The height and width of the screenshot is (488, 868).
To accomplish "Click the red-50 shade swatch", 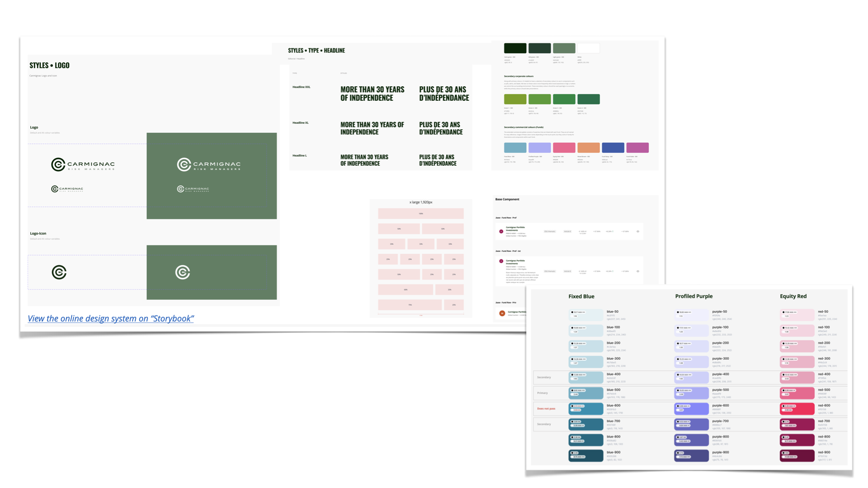I will coord(797,314).
